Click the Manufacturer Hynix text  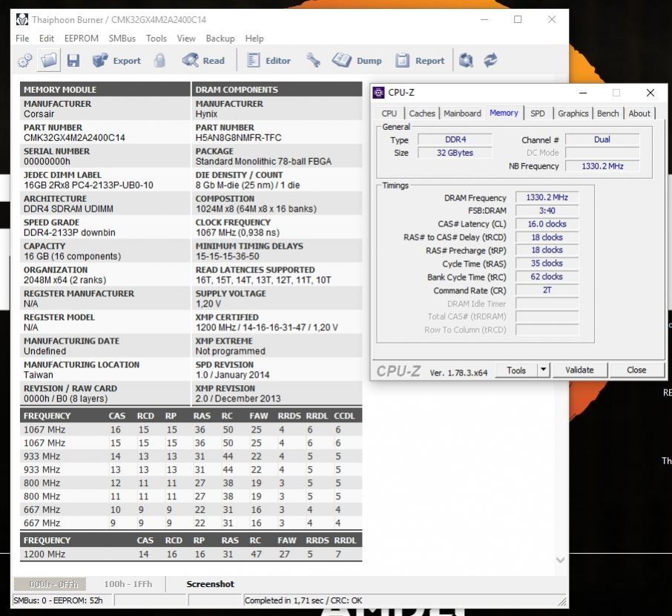(x=206, y=114)
